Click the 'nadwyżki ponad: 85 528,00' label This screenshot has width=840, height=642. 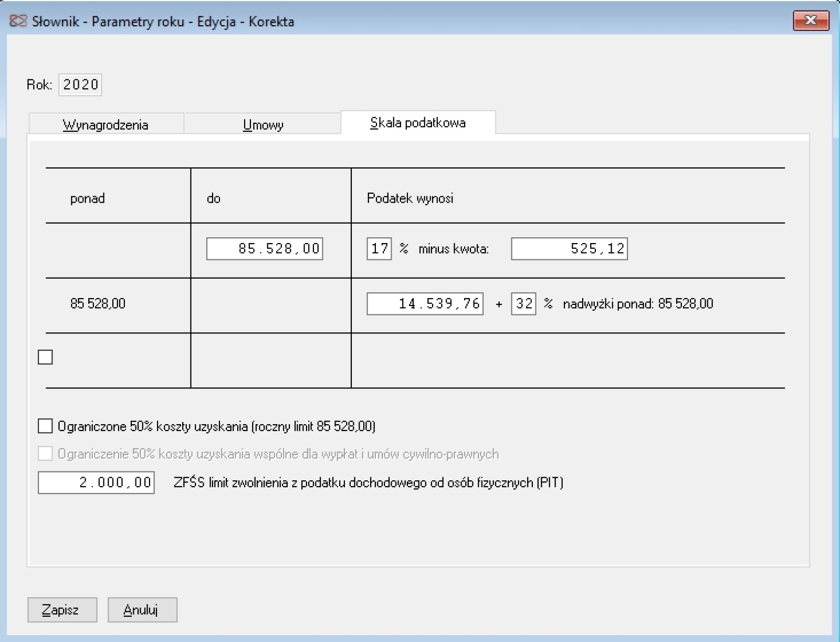(x=637, y=303)
